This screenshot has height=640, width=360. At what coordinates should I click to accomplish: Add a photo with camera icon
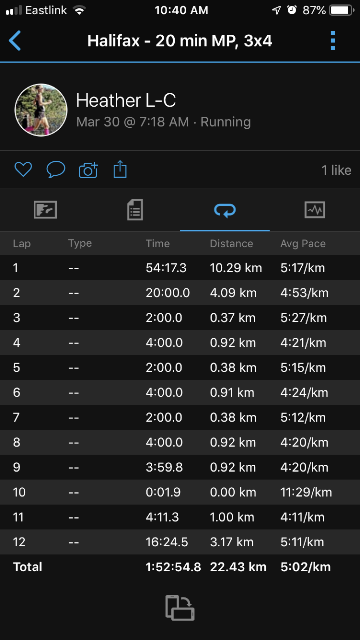88,170
